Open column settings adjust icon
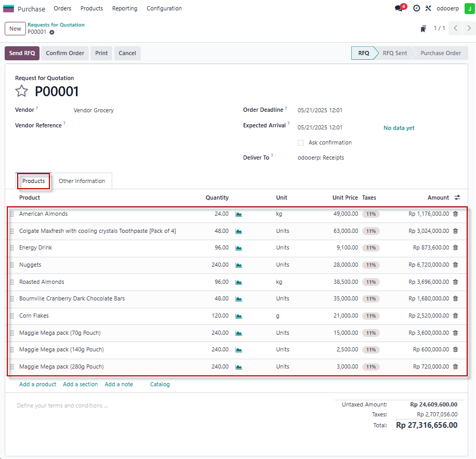476x459 pixels. pyautogui.click(x=457, y=198)
